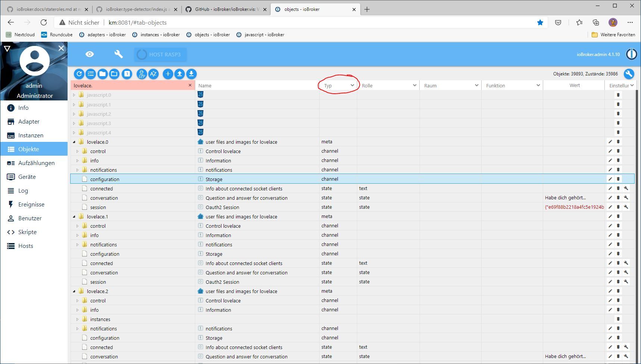Click the eye icon in blue header
Viewport: 641px width, 364px height.
point(90,54)
